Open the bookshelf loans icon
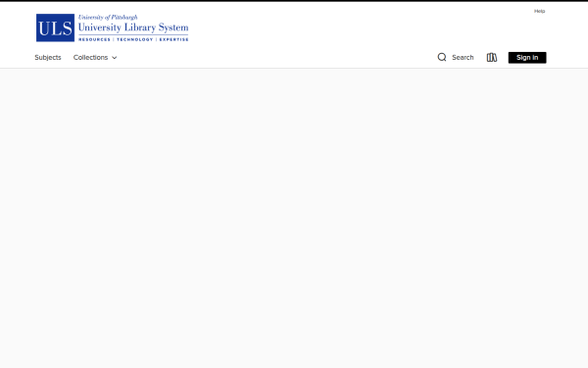Image resolution: width=588 pixels, height=368 pixels. point(492,58)
